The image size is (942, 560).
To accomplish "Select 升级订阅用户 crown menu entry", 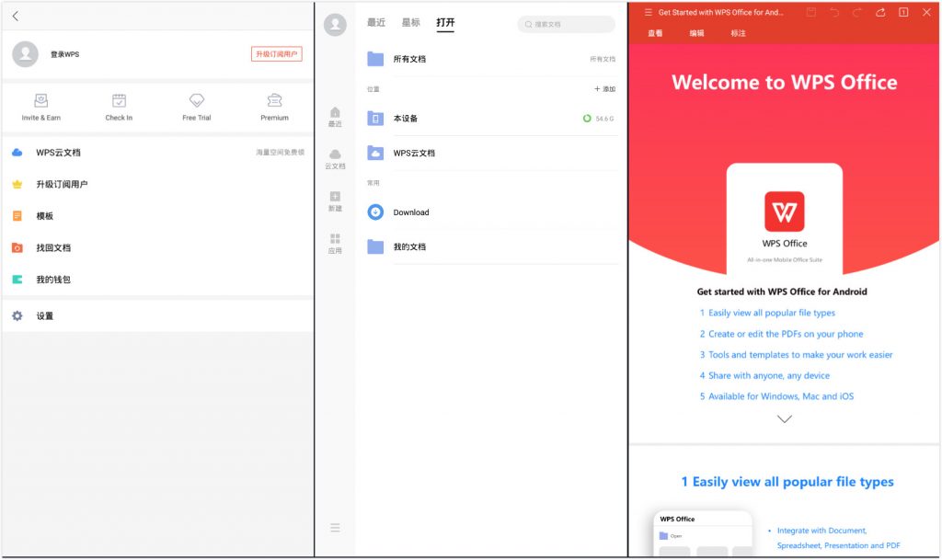I will (x=157, y=184).
